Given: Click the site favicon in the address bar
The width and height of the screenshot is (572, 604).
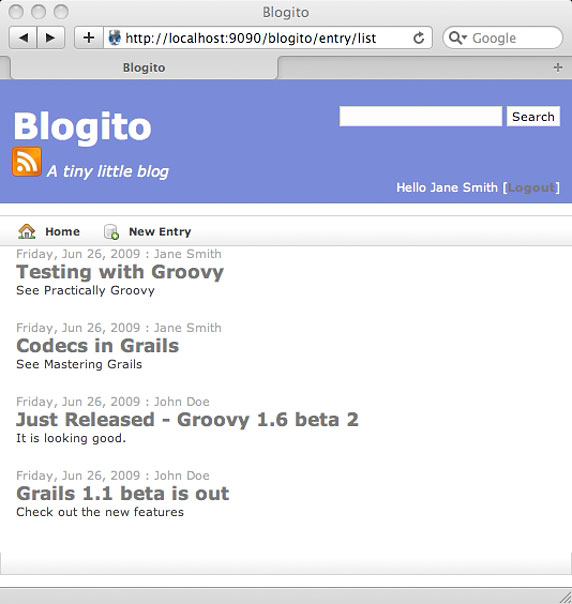Looking at the screenshot, I should pos(114,38).
